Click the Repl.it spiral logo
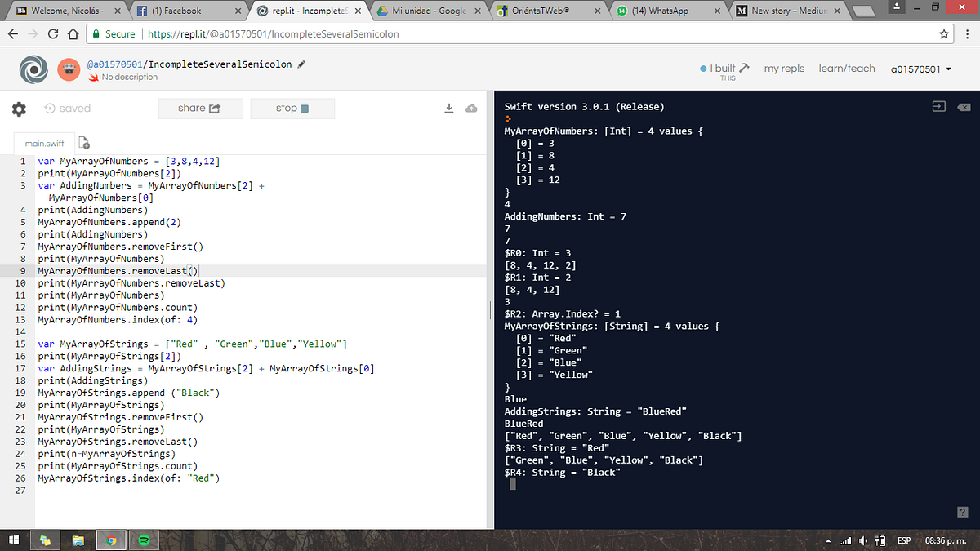 [x=33, y=69]
